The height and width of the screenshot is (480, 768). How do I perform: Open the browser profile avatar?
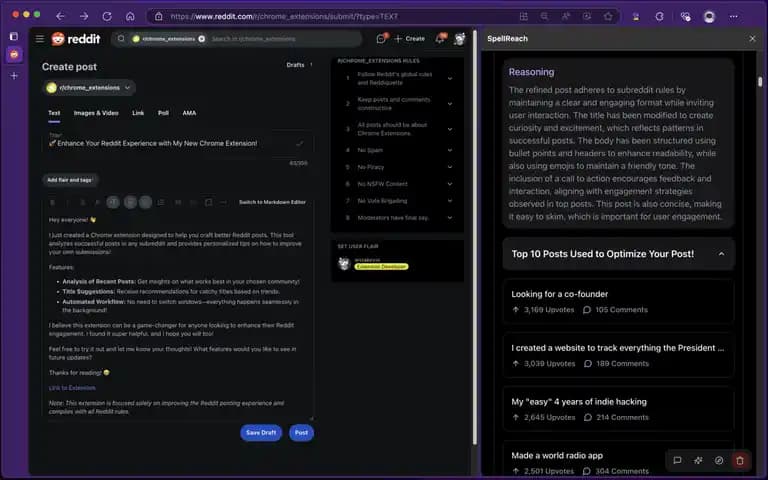pos(709,17)
